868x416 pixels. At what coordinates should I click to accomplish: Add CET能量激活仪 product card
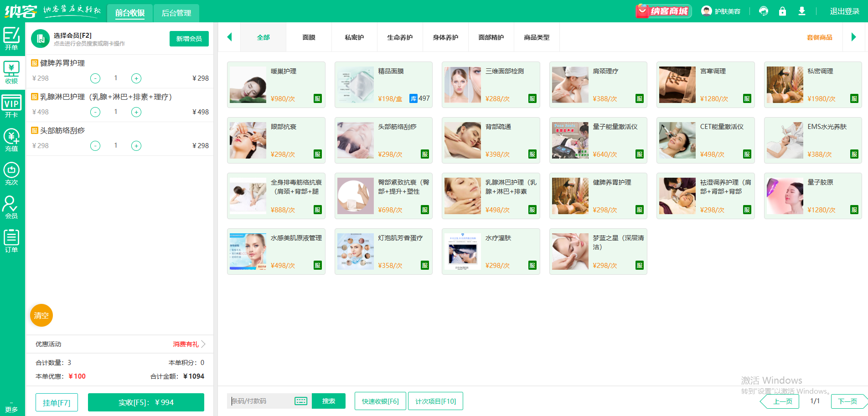coord(706,140)
